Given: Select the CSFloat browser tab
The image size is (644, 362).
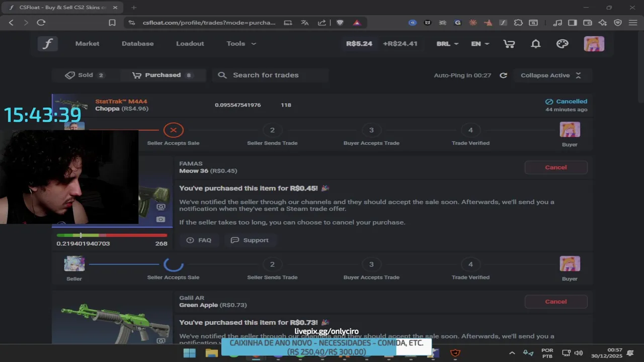Looking at the screenshot, I should [x=62, y=8].
